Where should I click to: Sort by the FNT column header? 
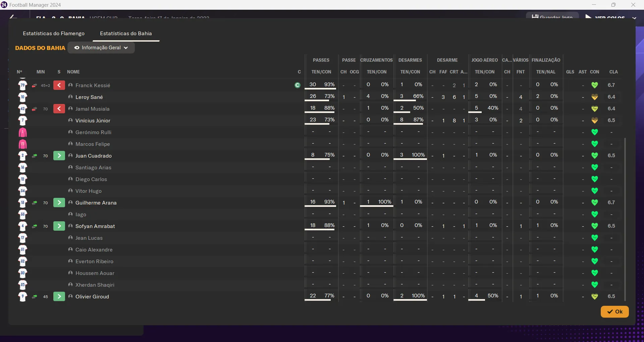tap(521, 72)
